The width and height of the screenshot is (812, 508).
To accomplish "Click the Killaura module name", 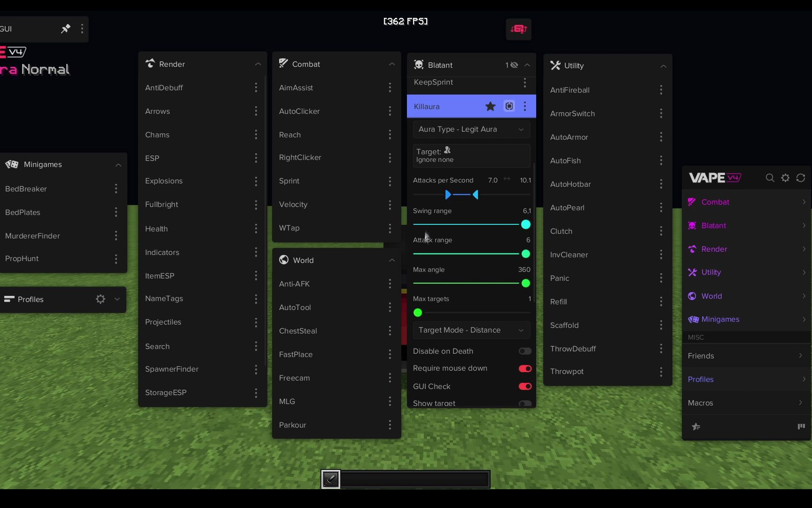I will 427,106.
